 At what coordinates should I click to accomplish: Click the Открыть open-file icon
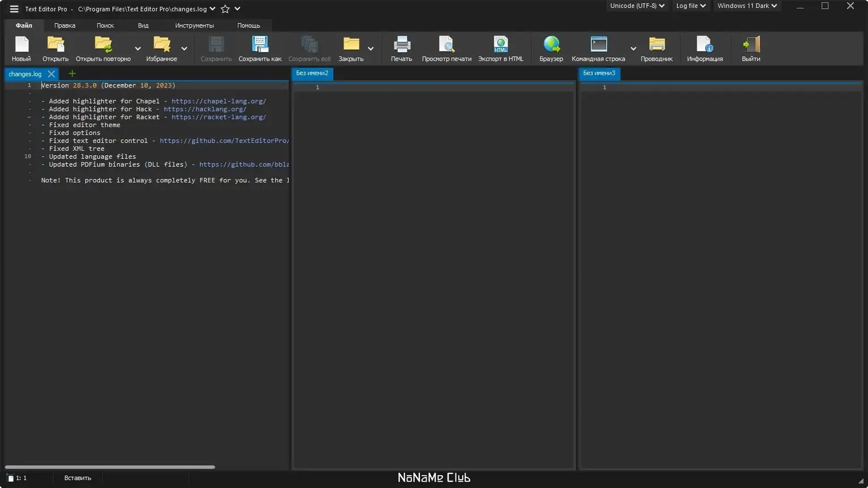click(55, 44)
